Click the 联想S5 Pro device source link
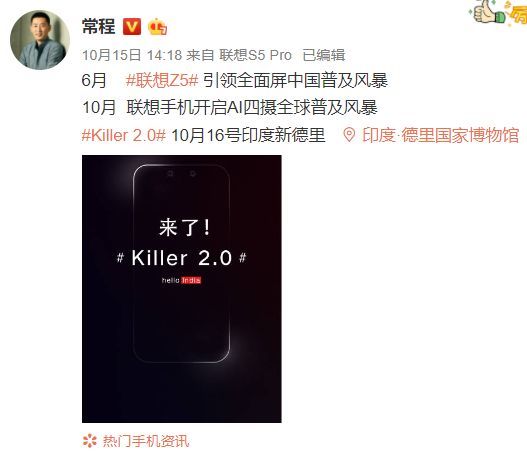 tap(255, 55)
